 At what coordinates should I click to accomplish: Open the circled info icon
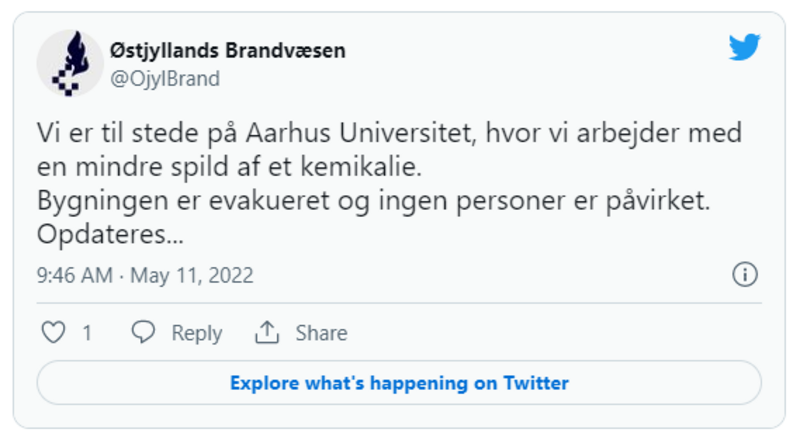(x=745, y=275)
